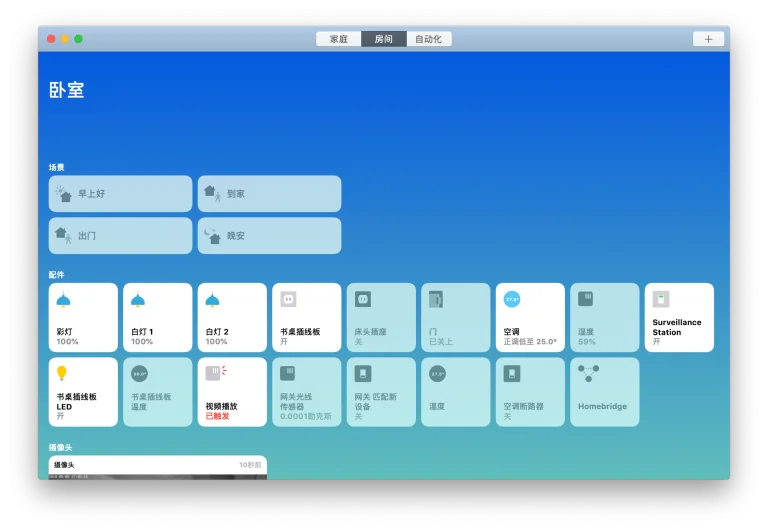Activate the 早上好 scene

coord(120,193)
